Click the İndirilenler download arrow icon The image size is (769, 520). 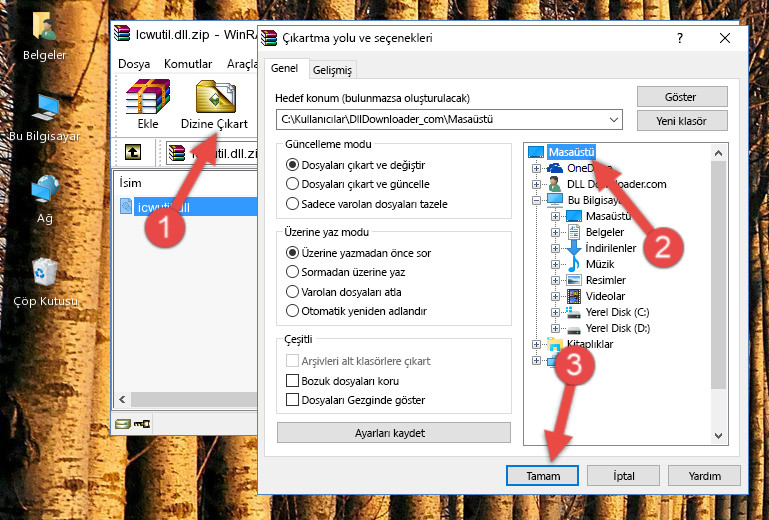point(573,248)
